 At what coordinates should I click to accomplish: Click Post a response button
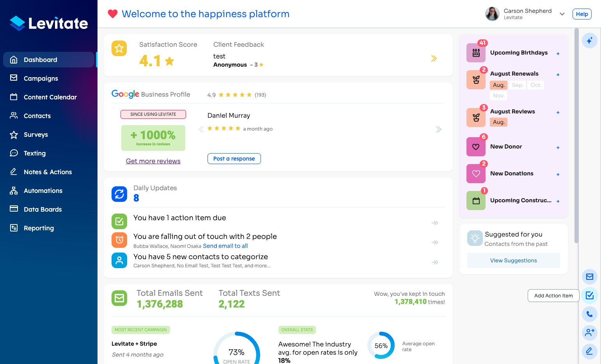tap(234, 159)
